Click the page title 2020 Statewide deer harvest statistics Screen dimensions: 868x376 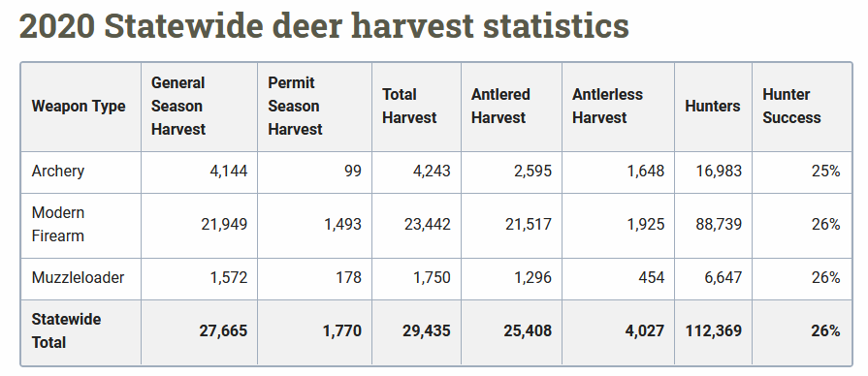point(324,26)
